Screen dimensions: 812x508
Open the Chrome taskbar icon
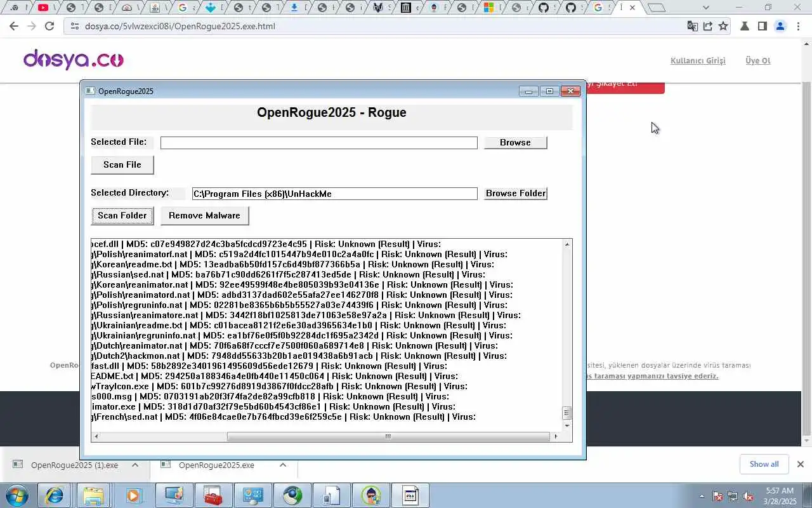[x=292, y=495]
